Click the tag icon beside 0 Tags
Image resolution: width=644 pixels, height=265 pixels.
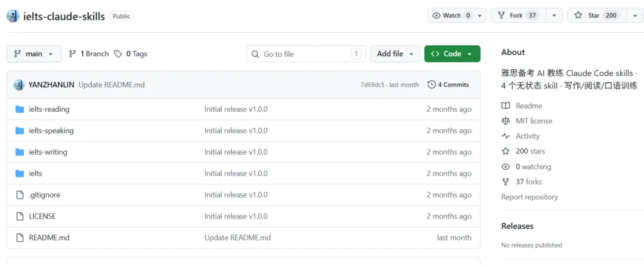click(118, 54)
